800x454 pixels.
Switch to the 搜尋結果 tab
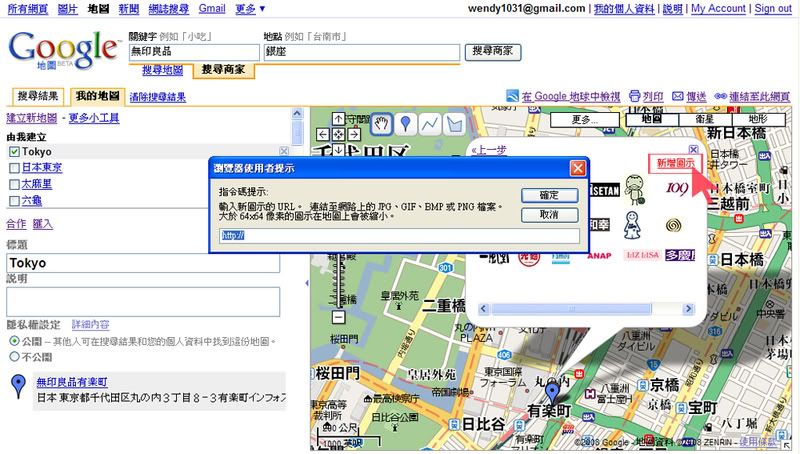(37, 97)
